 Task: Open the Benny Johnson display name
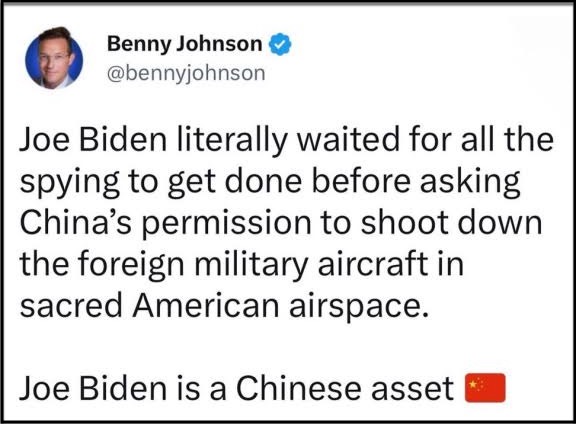tap(184, 44)
